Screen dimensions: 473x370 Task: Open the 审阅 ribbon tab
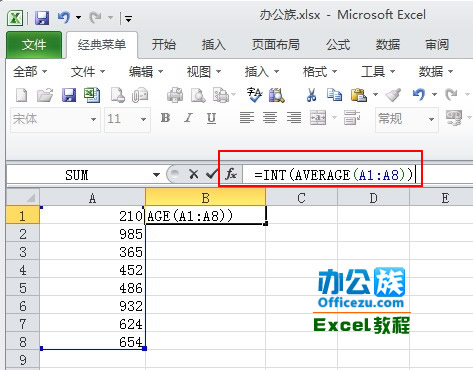pyautogui.click(x=437, y=45)
